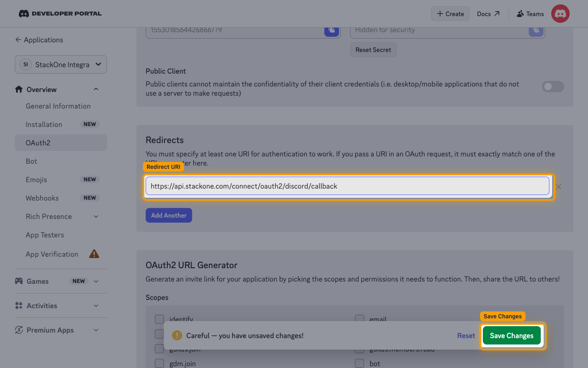Open the red Discord user avatar
Image resolution: width=588 pixels, height=368 pixels.
pos(560,14)
